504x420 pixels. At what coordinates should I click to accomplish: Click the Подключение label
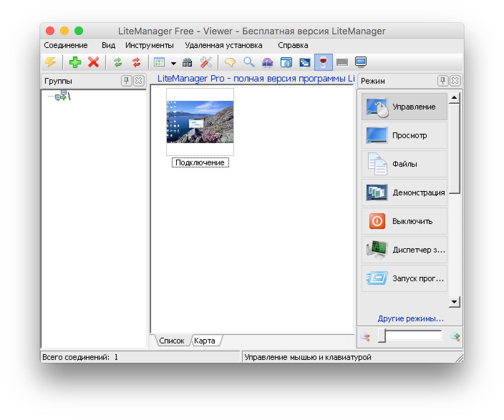coord(200,163)
